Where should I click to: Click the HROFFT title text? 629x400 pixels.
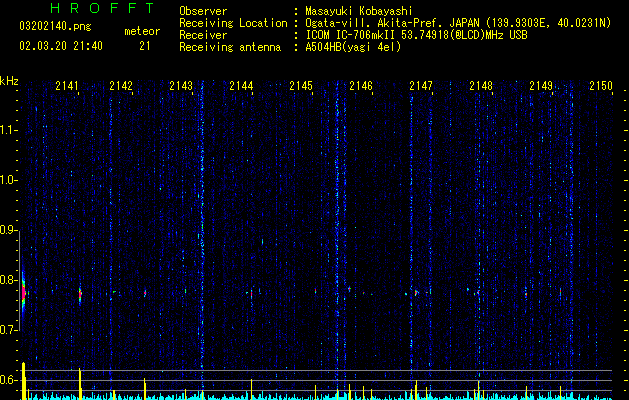[103, 8]
